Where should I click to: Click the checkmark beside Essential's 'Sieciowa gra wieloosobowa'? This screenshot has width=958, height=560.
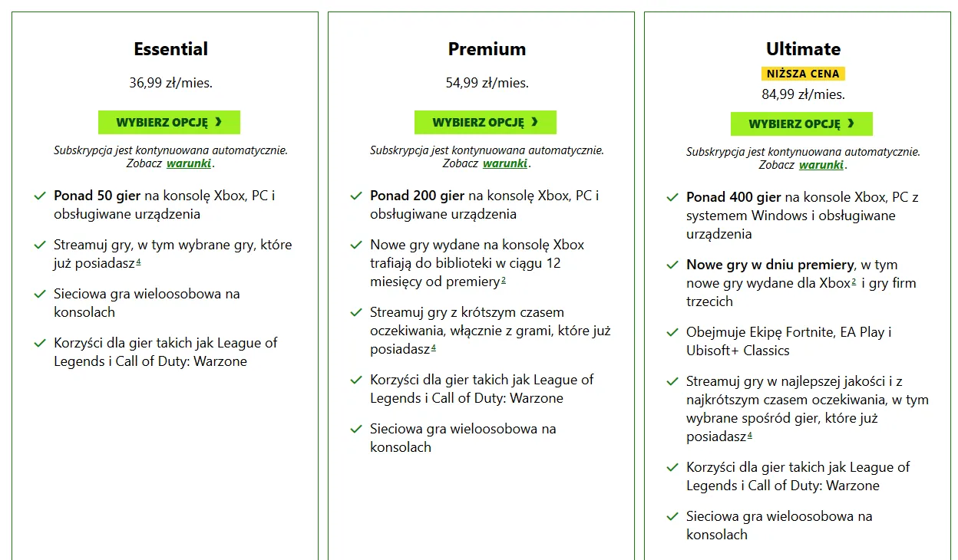pos(40,295)
